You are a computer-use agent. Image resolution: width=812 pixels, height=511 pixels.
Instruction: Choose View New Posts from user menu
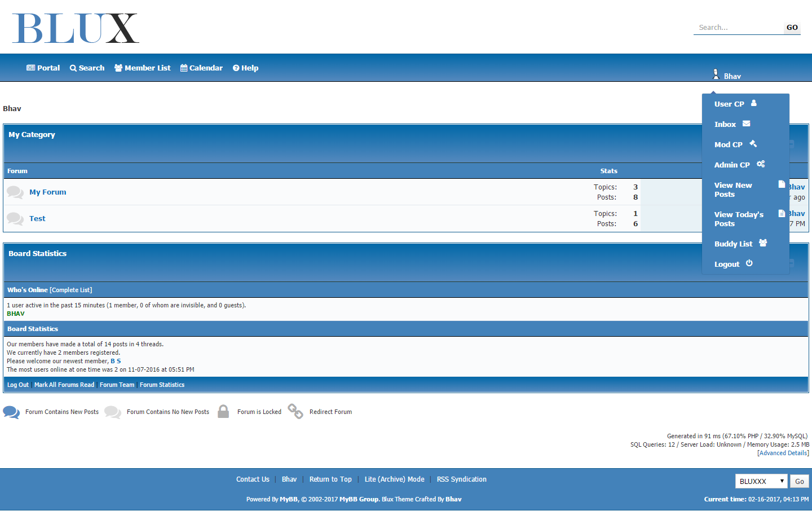point(733,190)
